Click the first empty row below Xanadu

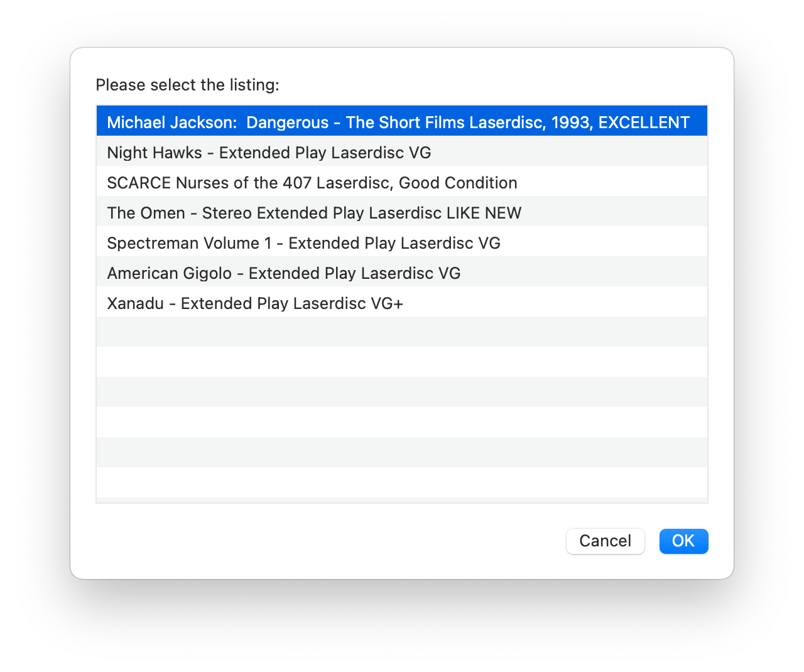click(402, 332)
